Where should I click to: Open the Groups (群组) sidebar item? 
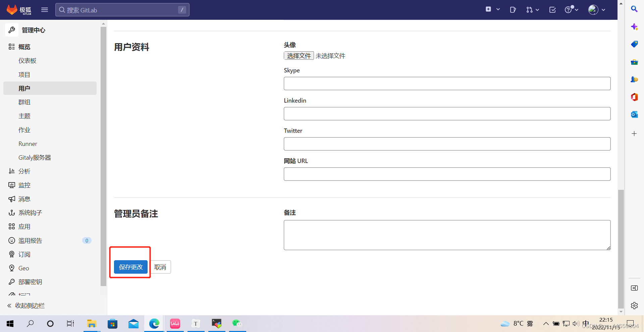pos(50,102)
